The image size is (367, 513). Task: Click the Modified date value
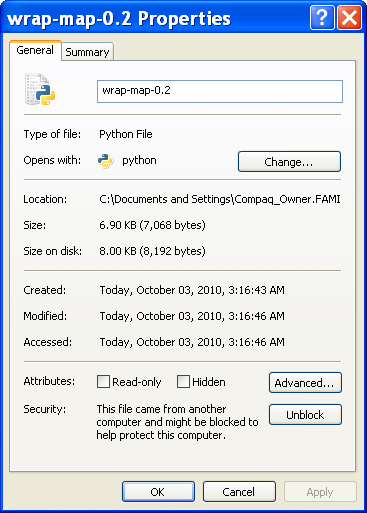pyautogui.click(x=192, y=316)
